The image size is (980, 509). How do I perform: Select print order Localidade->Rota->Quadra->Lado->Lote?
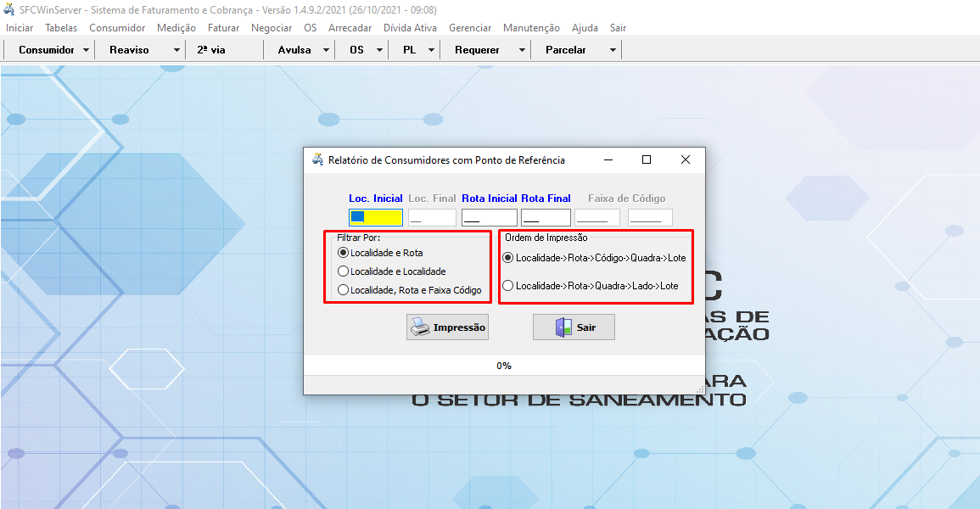pos(508,286)
